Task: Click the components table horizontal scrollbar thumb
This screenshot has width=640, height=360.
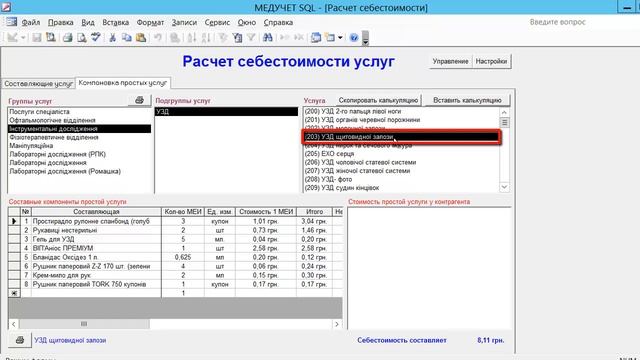Action: pos(84,324)
